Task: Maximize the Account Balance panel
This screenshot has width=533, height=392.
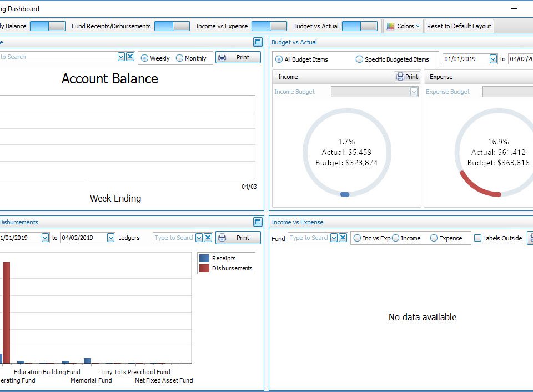Action: click(x=258, y=42)
